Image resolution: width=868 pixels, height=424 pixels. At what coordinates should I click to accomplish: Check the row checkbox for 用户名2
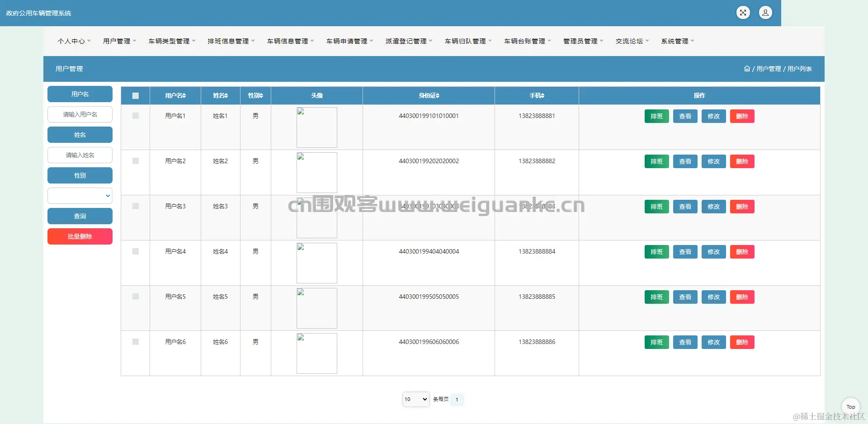135,161
